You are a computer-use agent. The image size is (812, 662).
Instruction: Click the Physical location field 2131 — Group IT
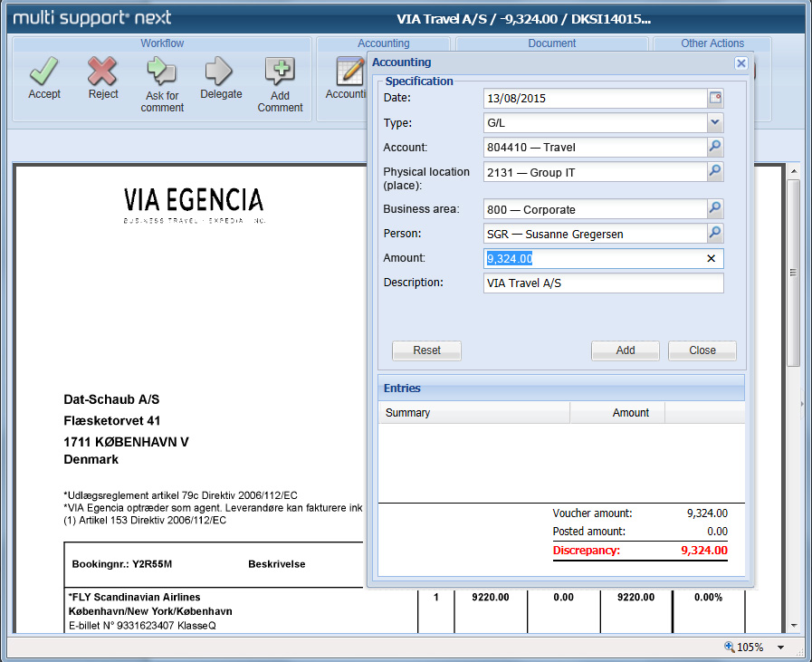point(596,172)
